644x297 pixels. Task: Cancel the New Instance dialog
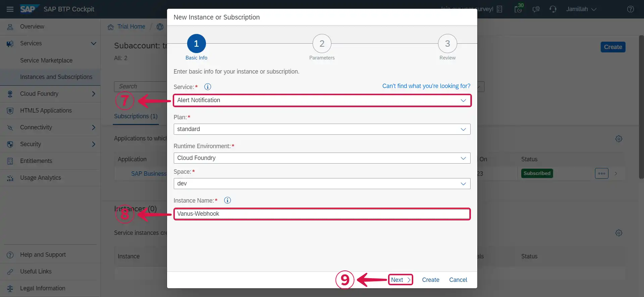(x=458, y=280)
